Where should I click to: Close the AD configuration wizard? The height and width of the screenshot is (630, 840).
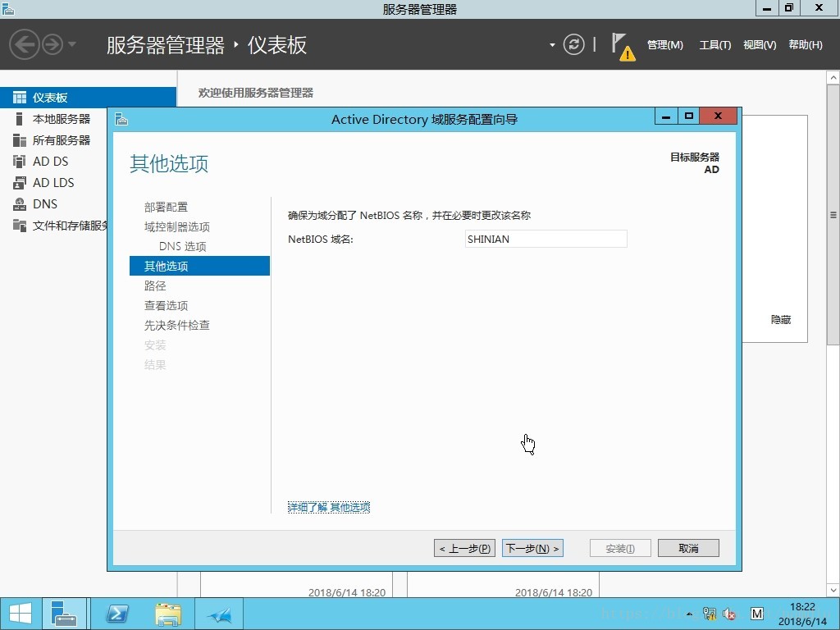pyautogui.click(x=719, y=116)
